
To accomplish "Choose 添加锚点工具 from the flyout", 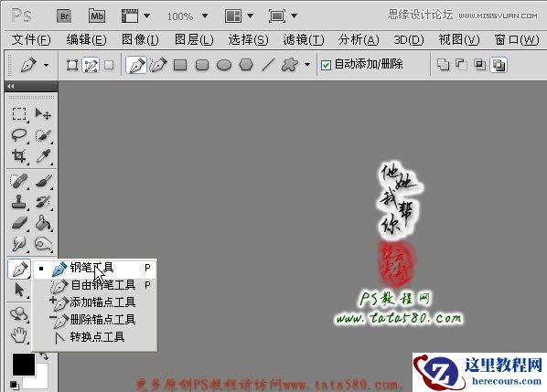I will 94,302.
